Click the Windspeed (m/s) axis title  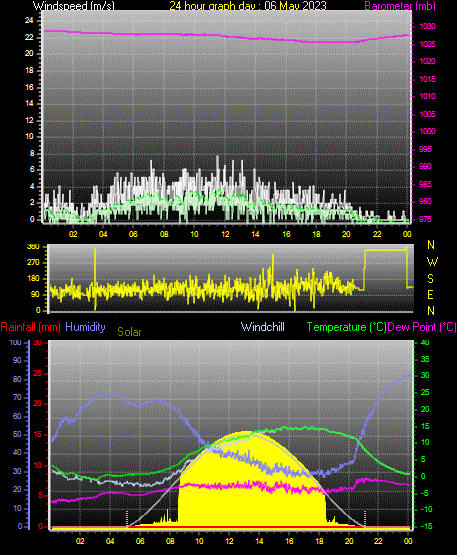(x=74, y=6)
